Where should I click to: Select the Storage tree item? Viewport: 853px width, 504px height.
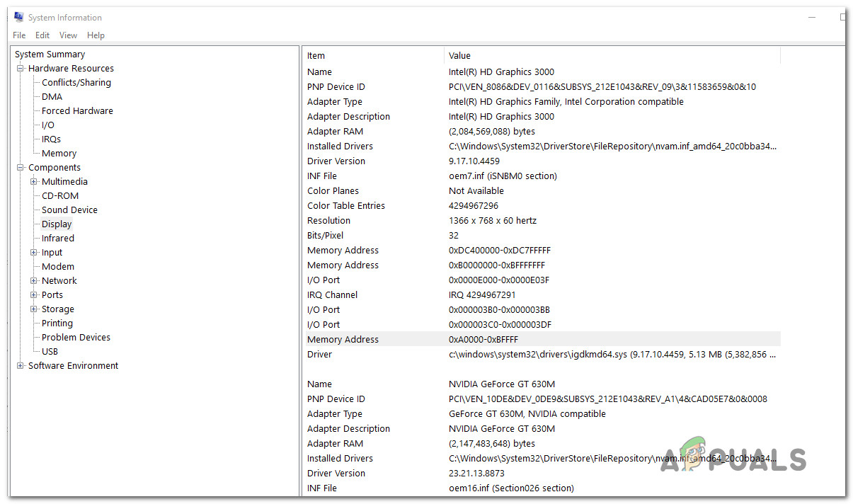(x=58, y=309)
